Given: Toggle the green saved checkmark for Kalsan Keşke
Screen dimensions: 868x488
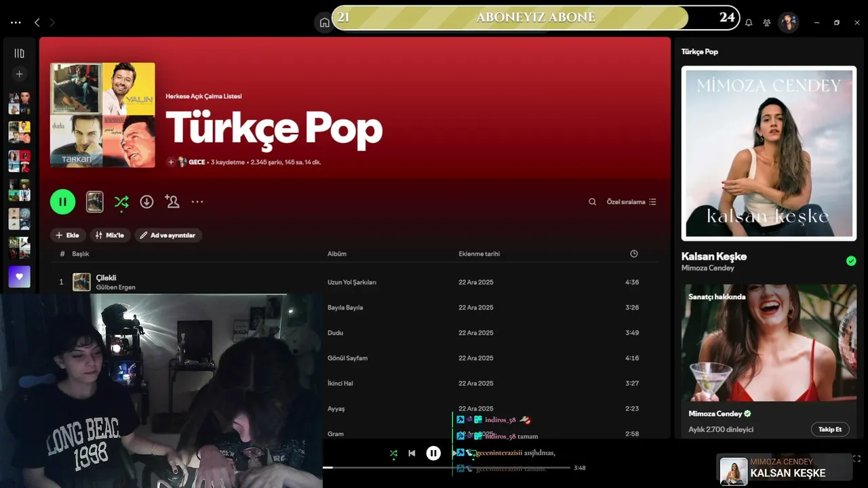Looking at the screenshot, I should pyautogui.click(x=851, y=261).
